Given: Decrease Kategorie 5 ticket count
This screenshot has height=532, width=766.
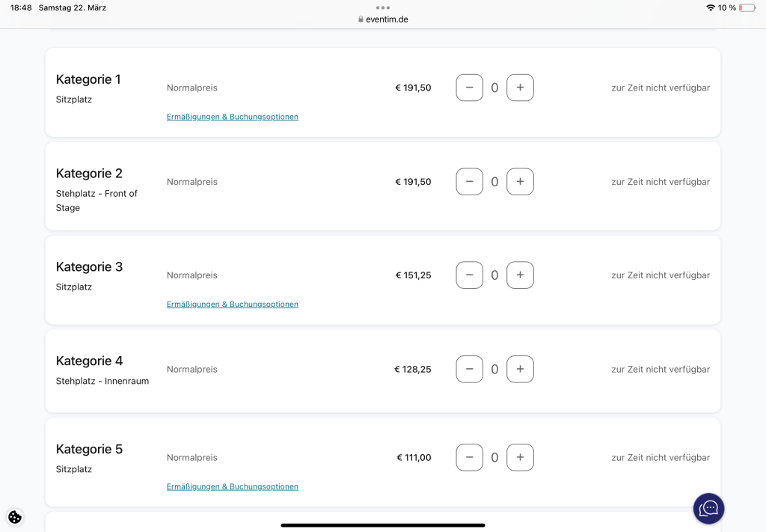Looking at the screenshot, I should point(469,457).
